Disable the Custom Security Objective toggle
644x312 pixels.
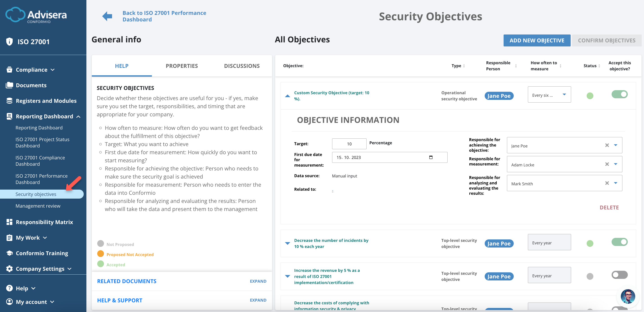pyautogui.click(x=619, y=94)
